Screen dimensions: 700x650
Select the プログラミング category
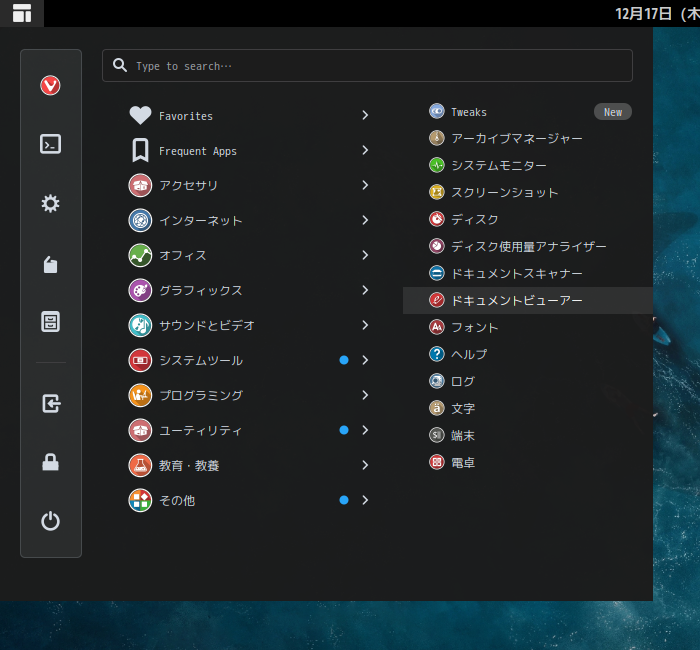249,395
